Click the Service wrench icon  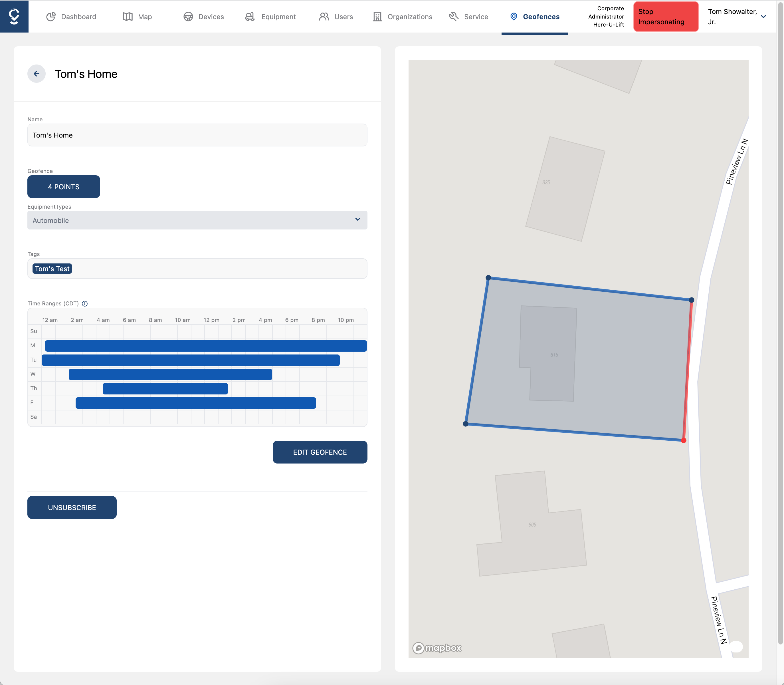pos(454,17)
